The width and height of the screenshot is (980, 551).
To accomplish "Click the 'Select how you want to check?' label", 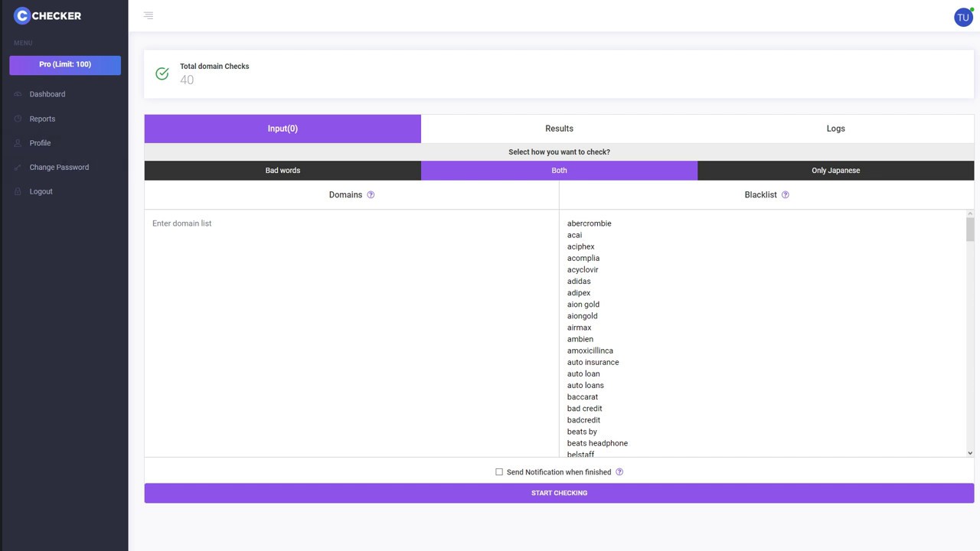I will coord(559,152).
